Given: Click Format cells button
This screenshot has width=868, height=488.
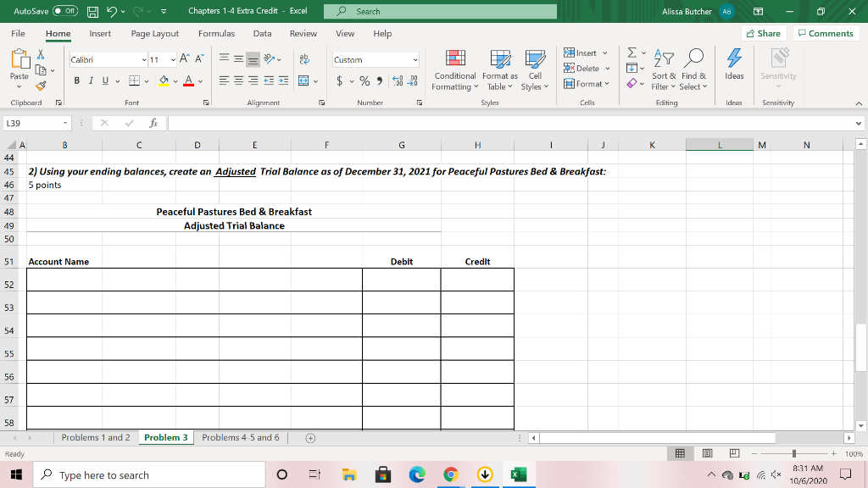Looking at the screenshot, I should click(587, 84).
